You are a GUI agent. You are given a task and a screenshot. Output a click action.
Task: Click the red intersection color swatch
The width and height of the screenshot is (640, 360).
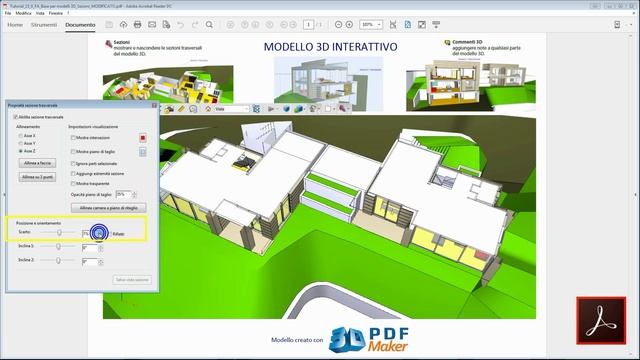142,138
